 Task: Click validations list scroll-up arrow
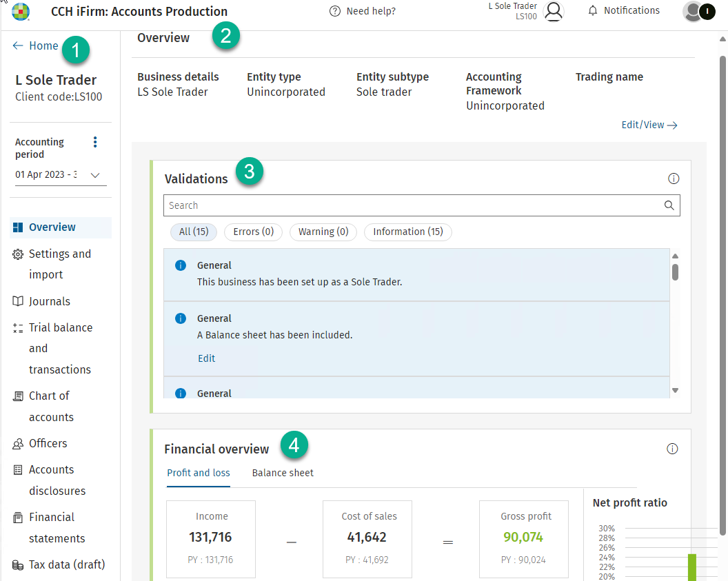click(675, 256)
